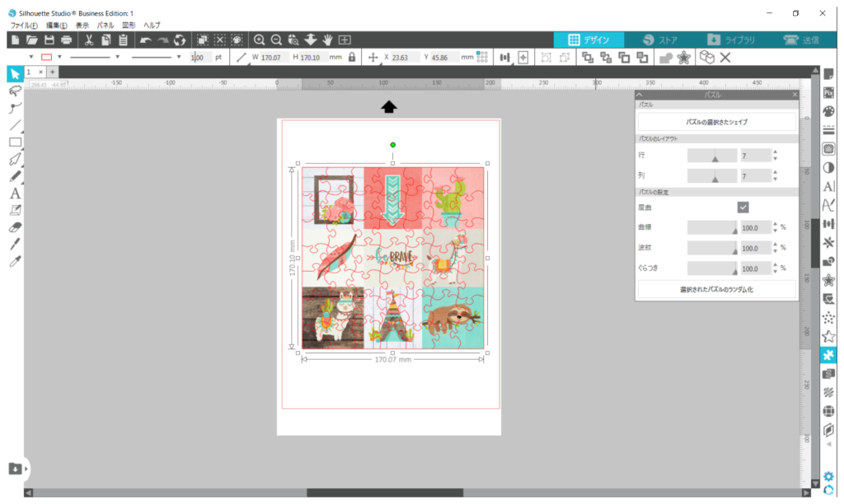Add a new document tab with plus

[x=52, y=72]
